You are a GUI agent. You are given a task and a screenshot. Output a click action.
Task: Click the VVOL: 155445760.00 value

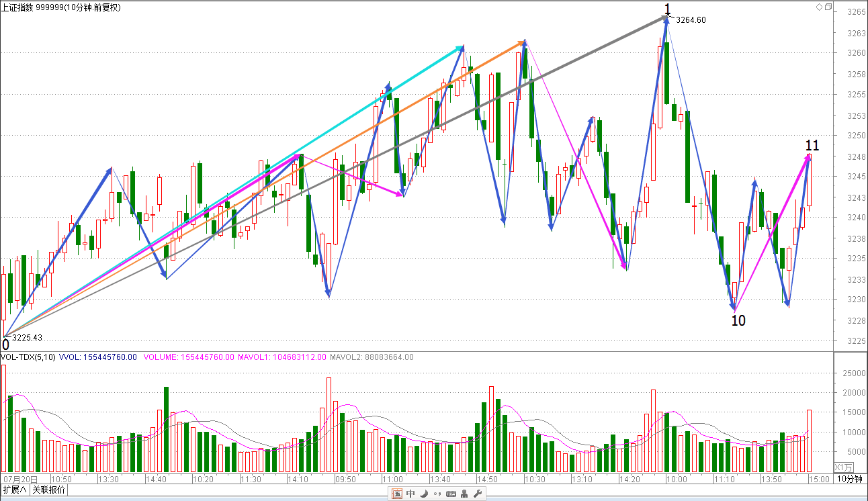click(98, 357)
